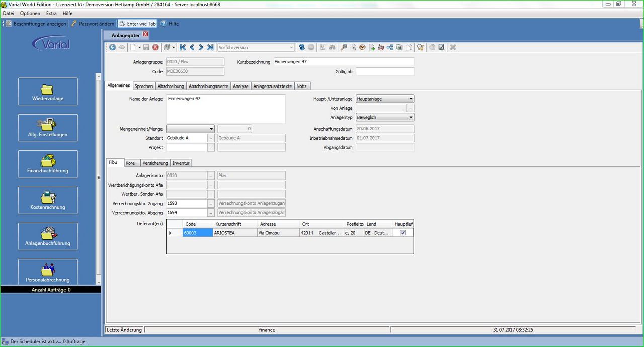Click the save diskette toolbar icon
This screenshot has height=347, width=644.
(146, 47)
